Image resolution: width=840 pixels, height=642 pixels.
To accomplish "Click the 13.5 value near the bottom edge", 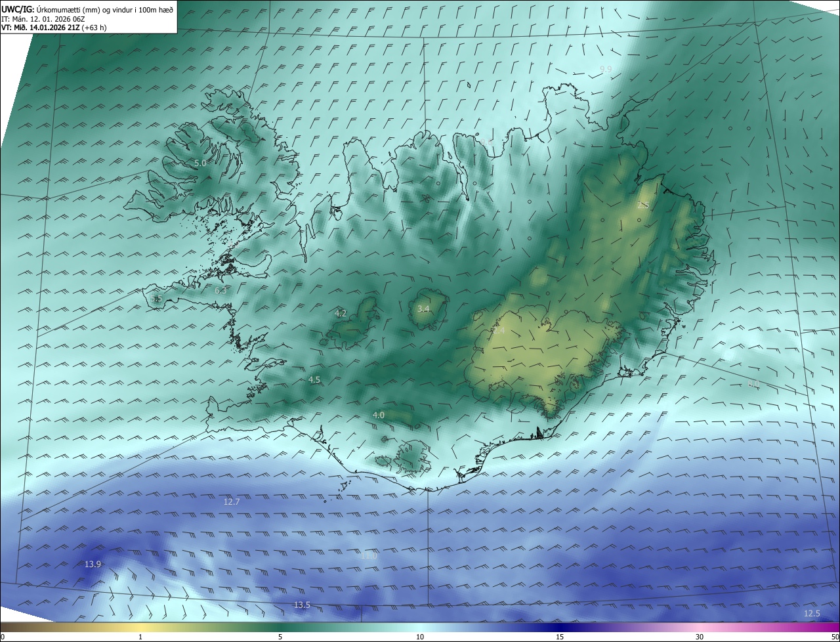I will pyautogui.click(x=302, y=605).
